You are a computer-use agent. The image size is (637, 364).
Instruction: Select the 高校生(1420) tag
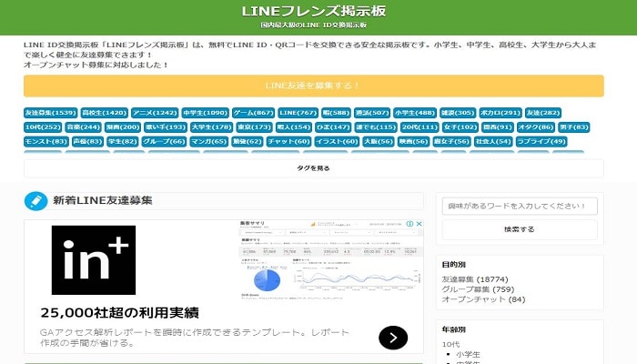click(x=105, y=113)
